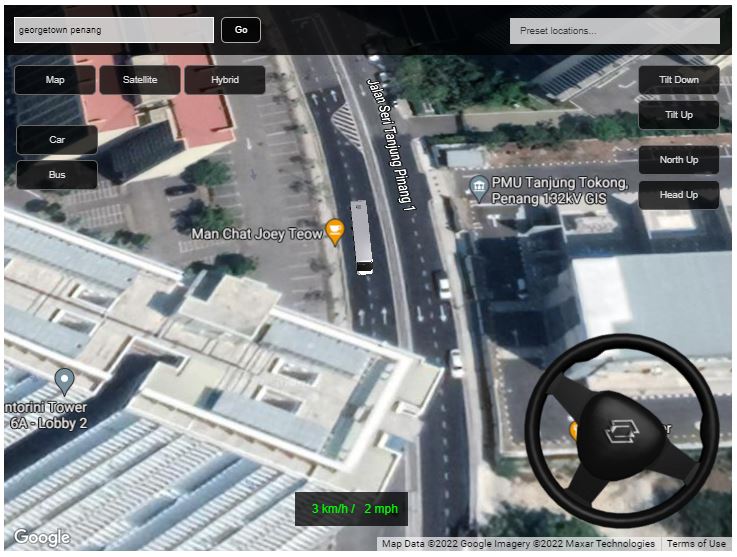Click the Man Chat Joey Teow label
The height and width of the screenshot is (557, 737).
257,234
